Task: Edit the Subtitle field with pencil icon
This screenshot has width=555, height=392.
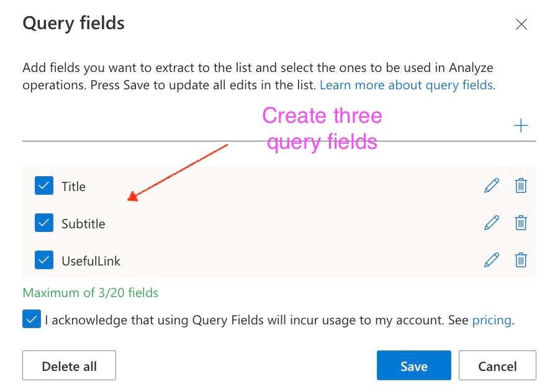Action: click(x=492, y=223)
